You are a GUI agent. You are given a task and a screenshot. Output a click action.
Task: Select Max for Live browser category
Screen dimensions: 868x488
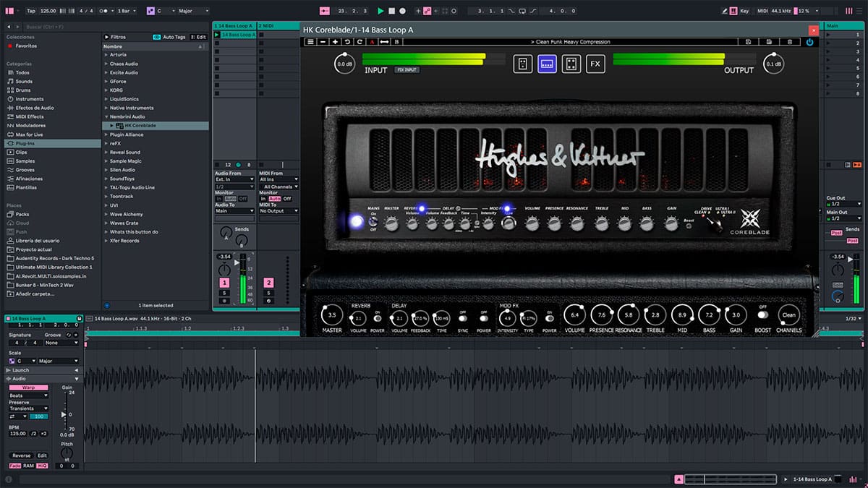point(29,134)
